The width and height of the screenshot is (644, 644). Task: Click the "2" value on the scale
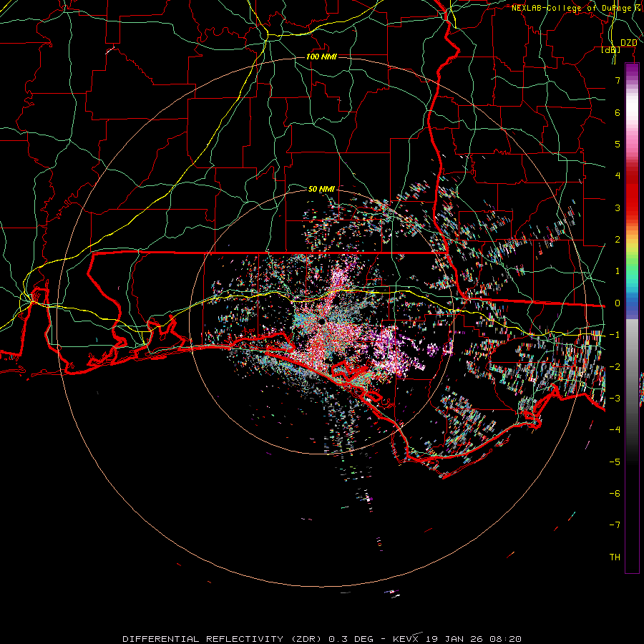[x=618, y=240]
